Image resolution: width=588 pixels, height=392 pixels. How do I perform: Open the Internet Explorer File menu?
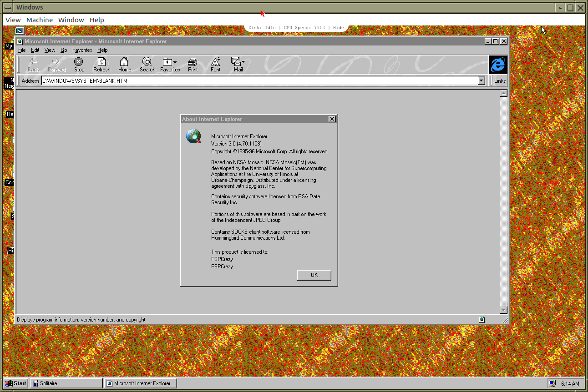(22, 50)
